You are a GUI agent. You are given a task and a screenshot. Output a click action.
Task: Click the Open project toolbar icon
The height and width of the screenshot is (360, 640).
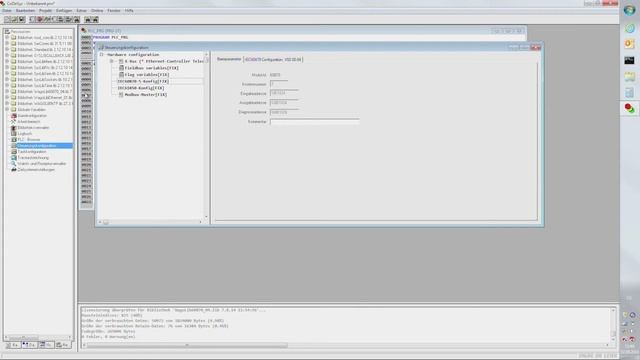coord(14,19)
